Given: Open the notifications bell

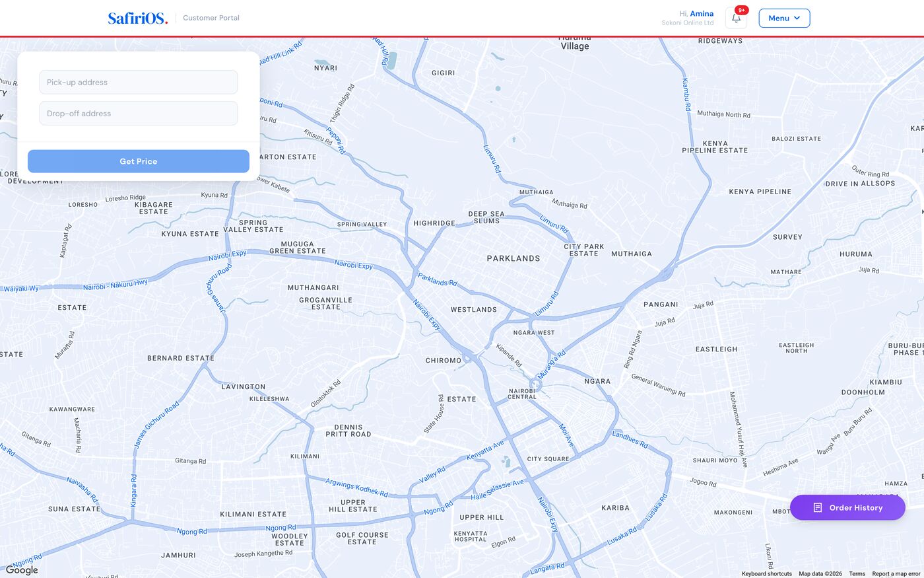Looking at the screenshot, I should [736, 18].
